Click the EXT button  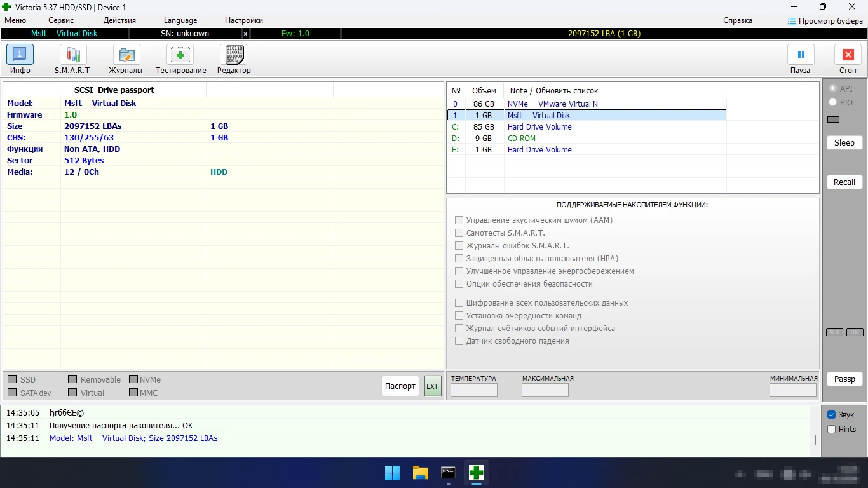[433, 386]
